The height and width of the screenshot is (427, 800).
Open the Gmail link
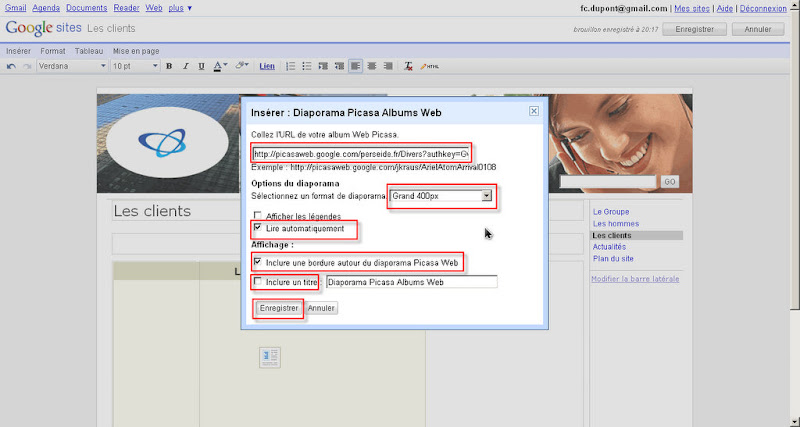pos(15,8)
